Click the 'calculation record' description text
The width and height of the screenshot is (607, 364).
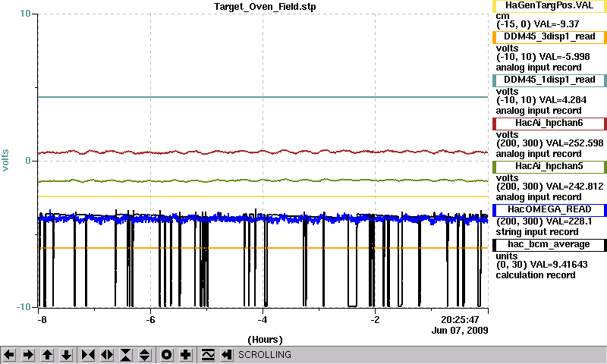536,275
